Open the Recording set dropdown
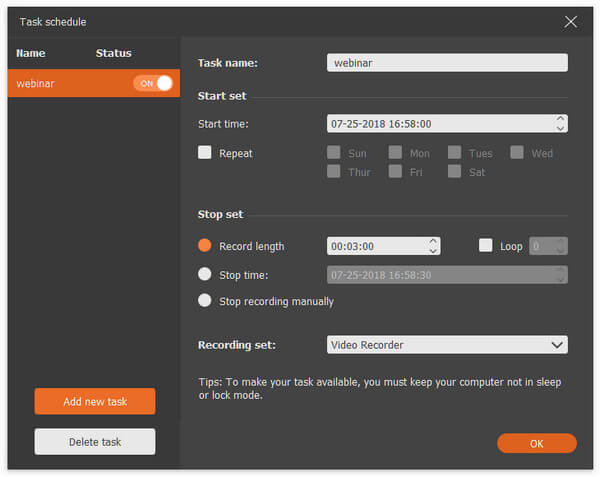The height and width of the screenshot is (477, 600). click(x=447, y=345)
